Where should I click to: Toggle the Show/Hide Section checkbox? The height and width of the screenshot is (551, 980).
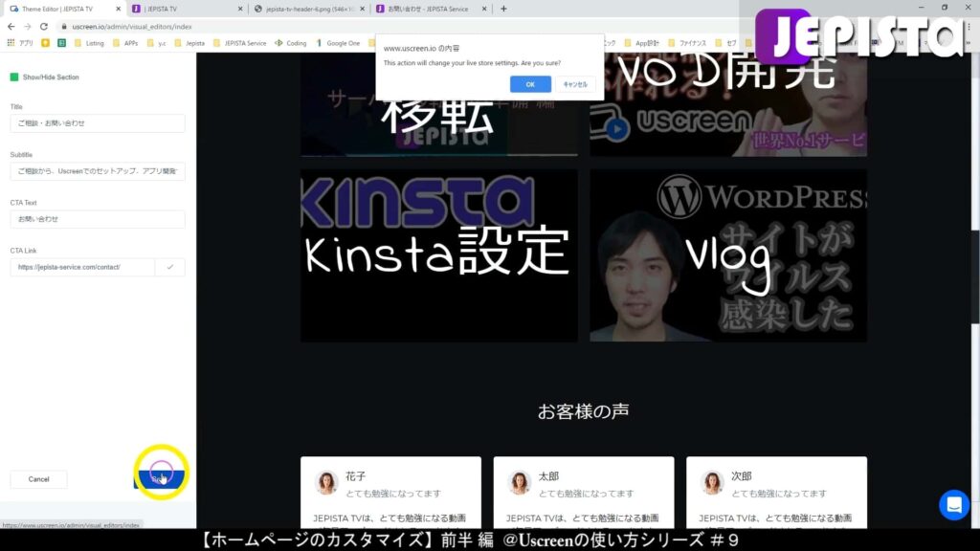(14, 77)
